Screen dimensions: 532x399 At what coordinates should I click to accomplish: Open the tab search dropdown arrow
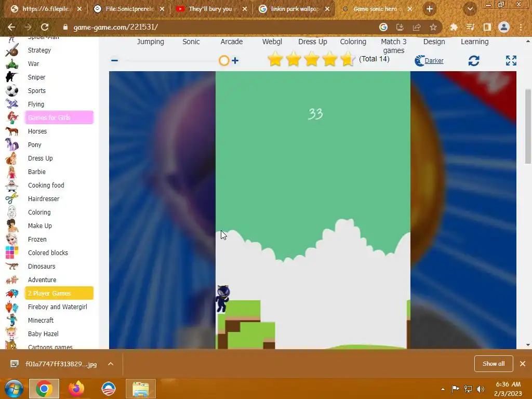coord(470,9)
